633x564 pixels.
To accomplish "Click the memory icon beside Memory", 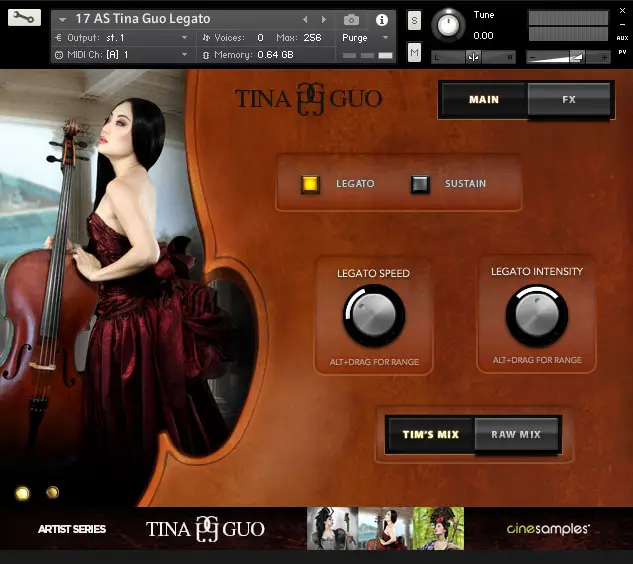I will (206, 55).
